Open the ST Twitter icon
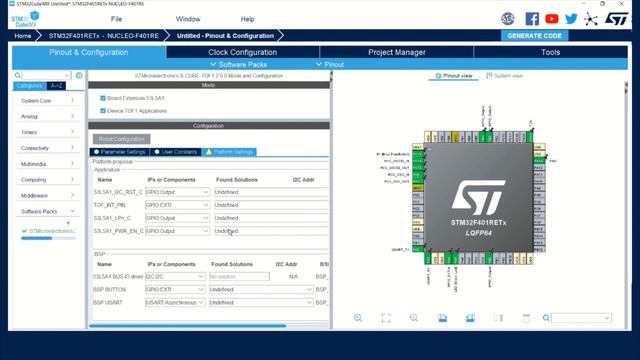The image size is (640, 360). pyautogui.click(x=571, y=19)
